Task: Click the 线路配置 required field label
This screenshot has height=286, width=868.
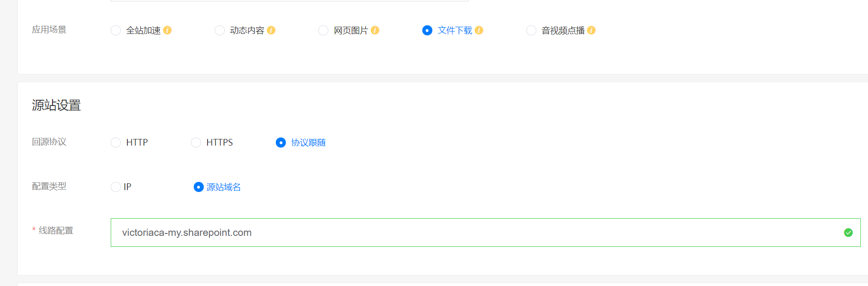Action: (x=55, y=231)
